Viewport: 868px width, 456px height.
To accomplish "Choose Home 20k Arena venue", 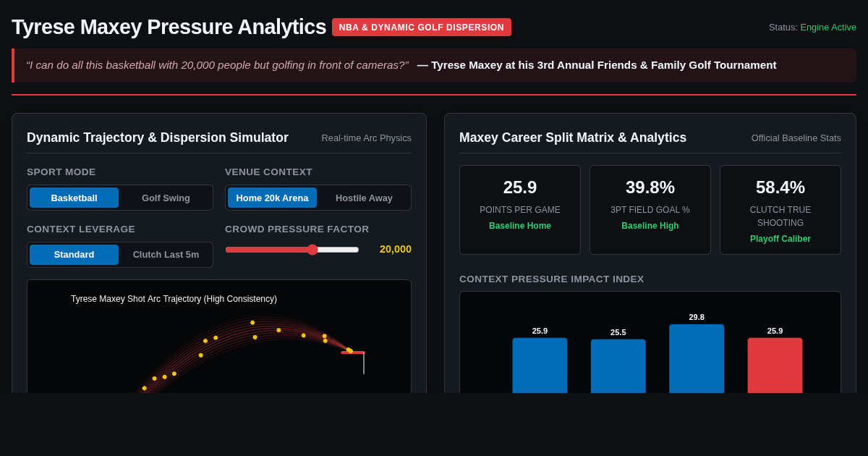I will point(272,198).
